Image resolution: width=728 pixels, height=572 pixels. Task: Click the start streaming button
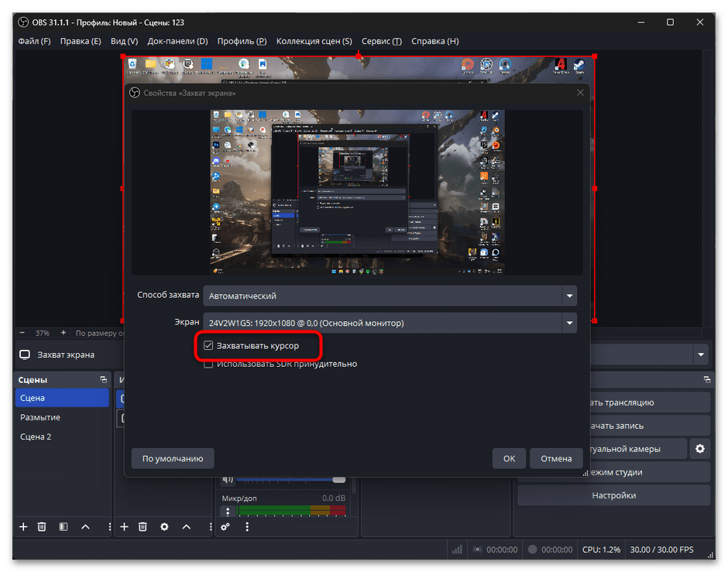pos(650,402)
